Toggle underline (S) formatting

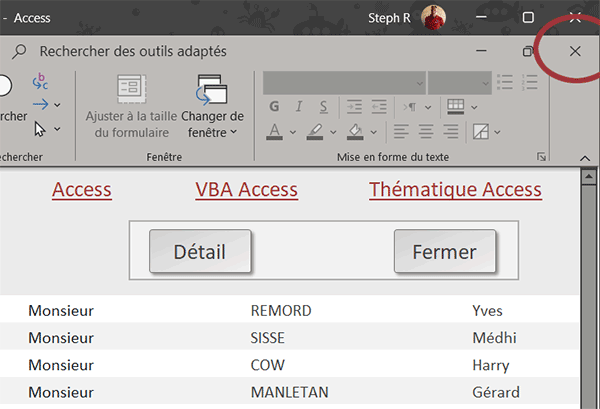click(x=324, y=107)
